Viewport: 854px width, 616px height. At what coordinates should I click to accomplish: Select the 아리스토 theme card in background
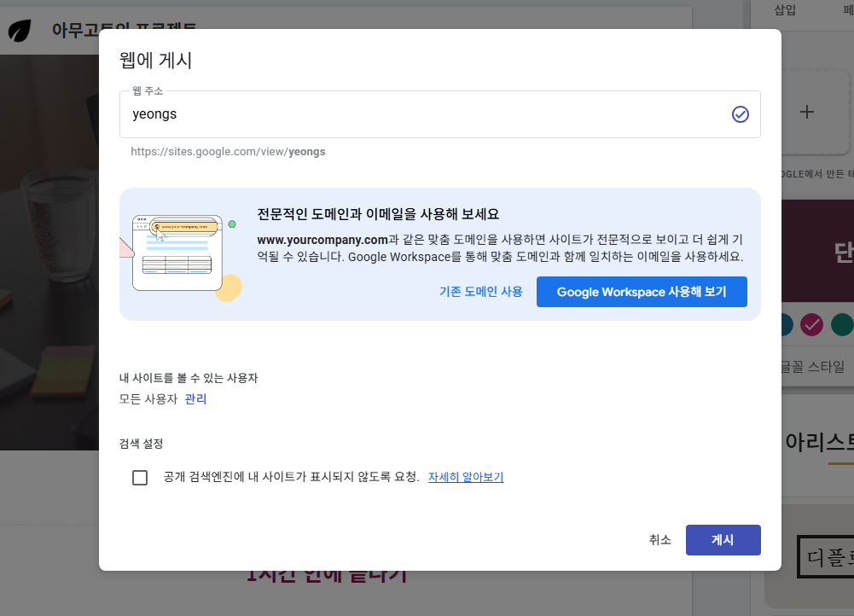[x=817, y=445]
